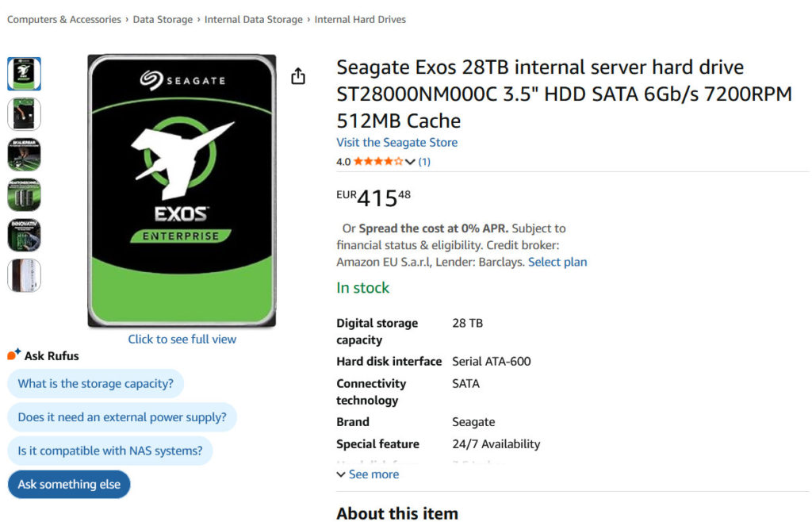Select the sixth product thumbnail
The width and height of the screenshot is (812, 522).
click(24, 276)
